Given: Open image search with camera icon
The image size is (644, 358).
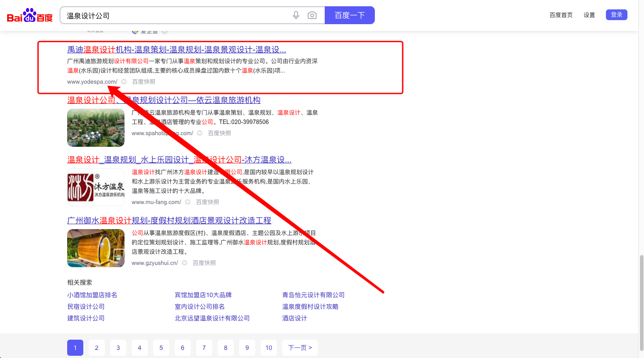Looking at the screenshot, I should pyautogui.click(x=312, y=16).
